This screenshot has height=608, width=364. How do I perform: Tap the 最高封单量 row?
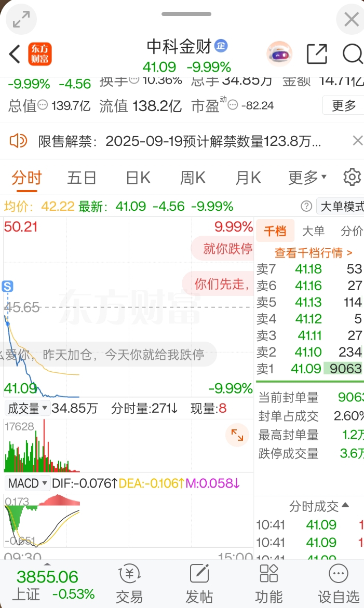click(x=310, y=435)
